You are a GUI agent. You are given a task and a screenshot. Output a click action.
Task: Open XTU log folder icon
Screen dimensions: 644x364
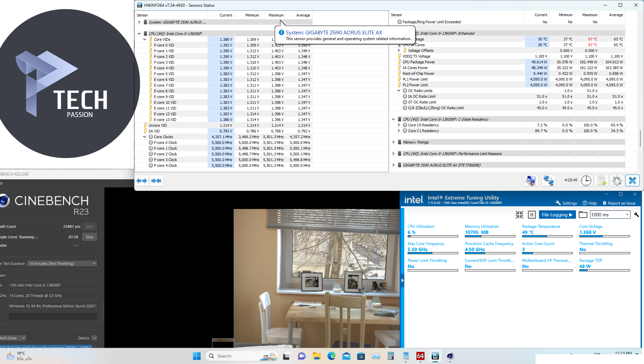click(583, 215)
